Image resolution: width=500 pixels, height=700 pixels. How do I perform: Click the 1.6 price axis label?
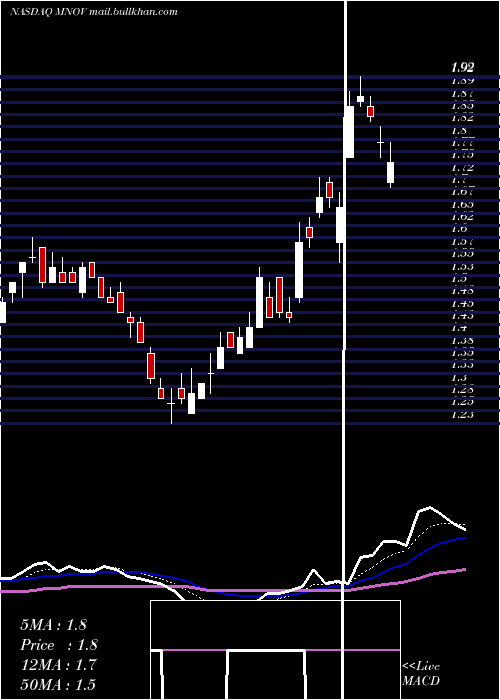coord(459,229)
